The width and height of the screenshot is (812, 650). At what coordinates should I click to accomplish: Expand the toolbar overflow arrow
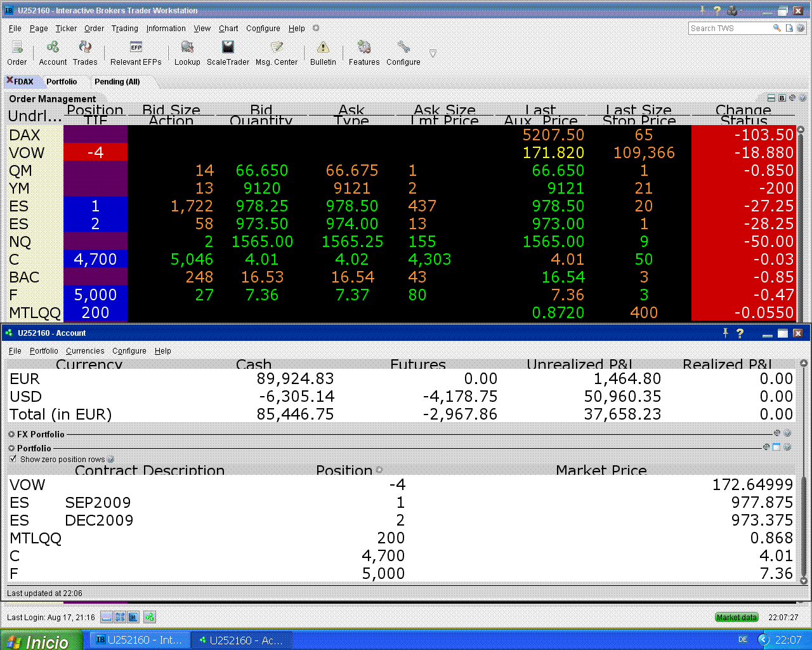433,54
